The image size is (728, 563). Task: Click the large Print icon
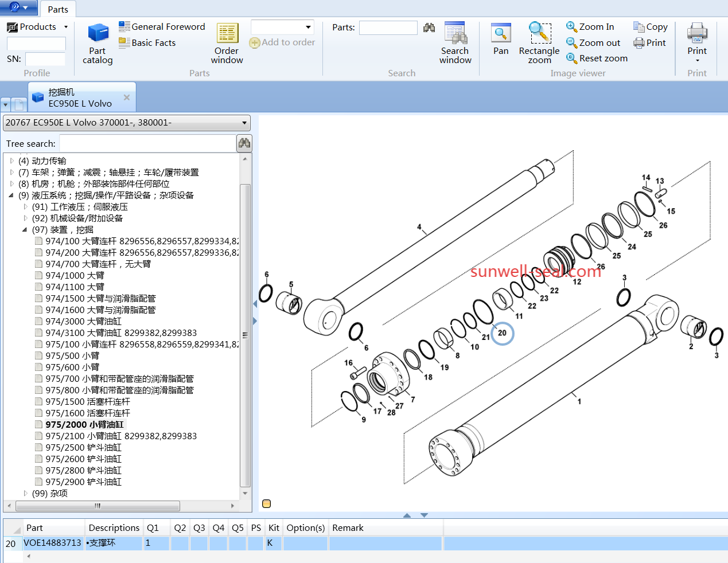point(697,39)
